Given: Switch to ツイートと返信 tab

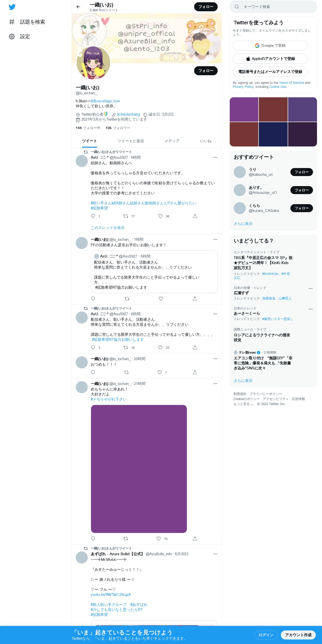Looking at the screenshot, I should point(131,141).
